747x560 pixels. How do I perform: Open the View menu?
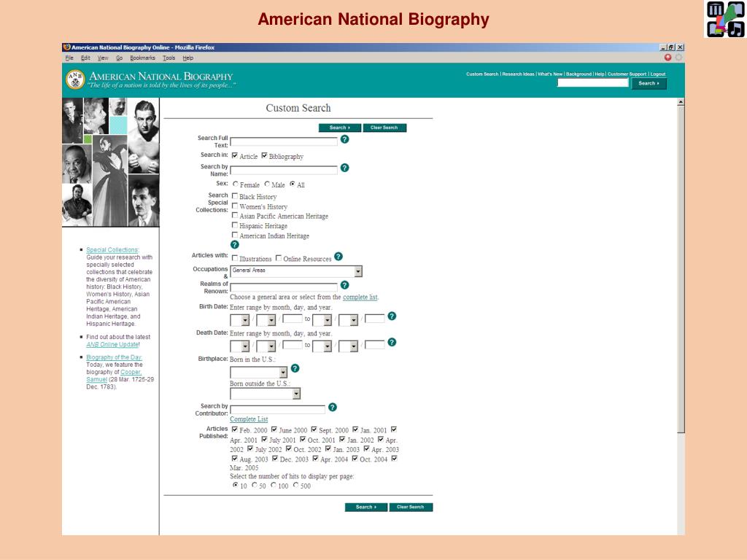pos(103,58)
